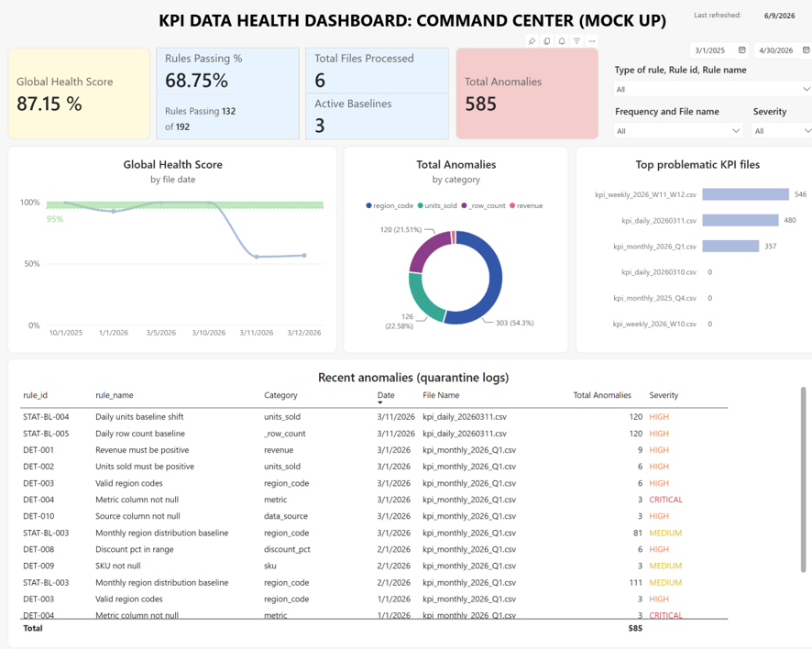
Task: Select the kpi_weekly_2026_W11_W12.csv bar
Action: coord(745,194)
